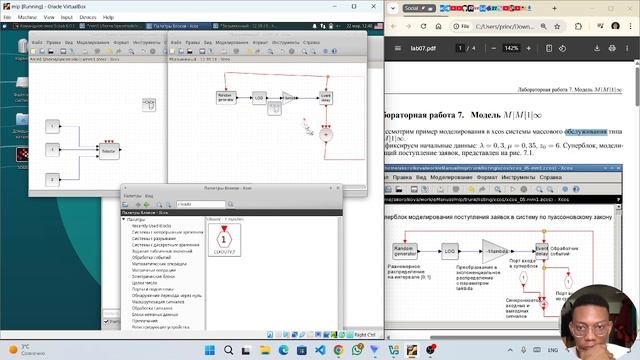Show hidden tray icons on the Windows taskbar
The height and width of the screenshot is (360, 640).
click(510, 350)
